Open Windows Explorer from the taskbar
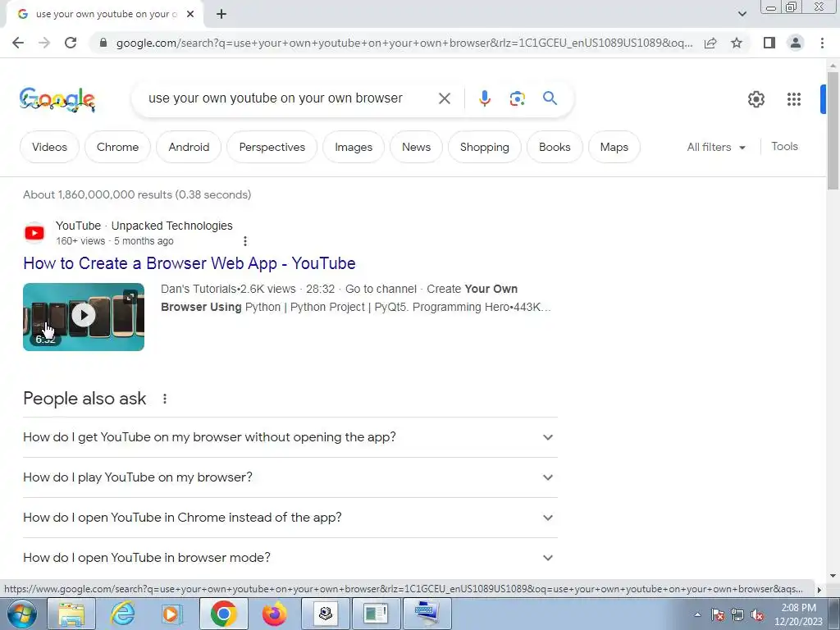840x630 pixels. tap(71, 614)
